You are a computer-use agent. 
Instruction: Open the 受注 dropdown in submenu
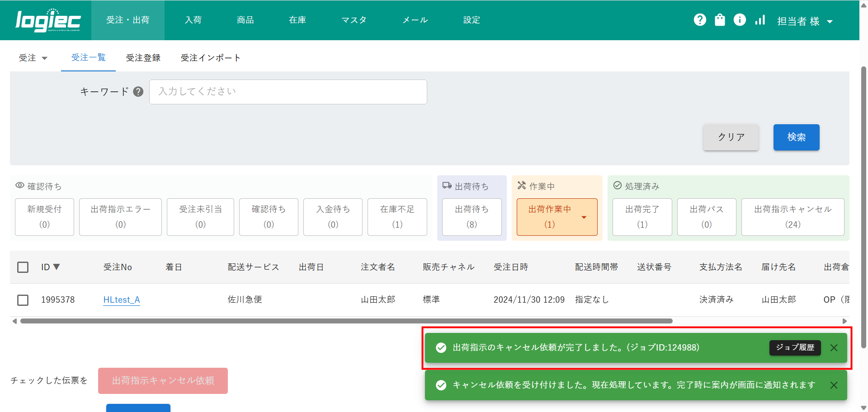coord(33,58)
